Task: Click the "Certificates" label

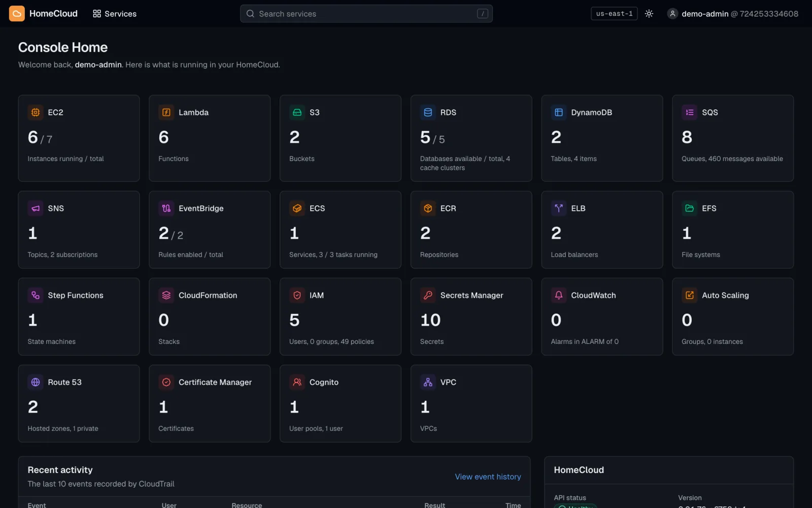Action: coord(176,429)
